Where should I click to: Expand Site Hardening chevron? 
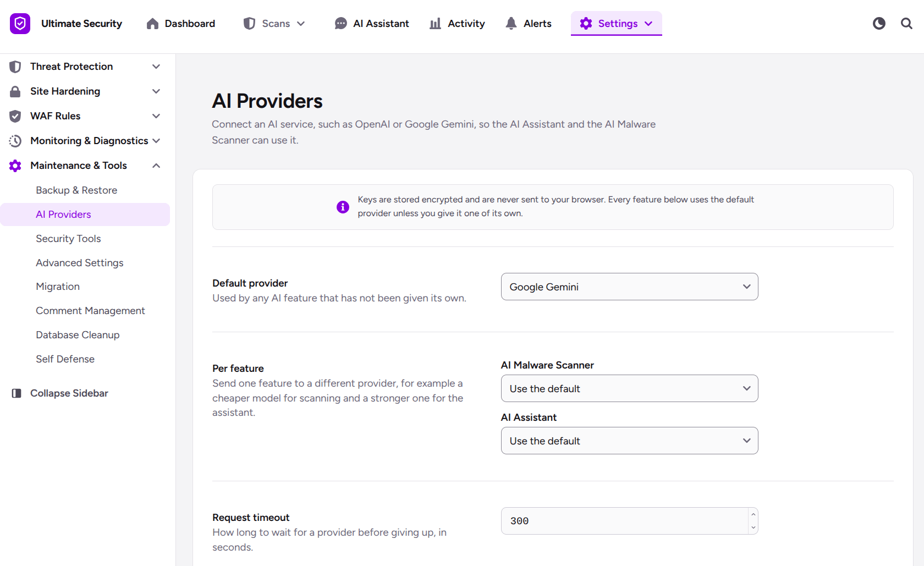(x=156, y=91)
